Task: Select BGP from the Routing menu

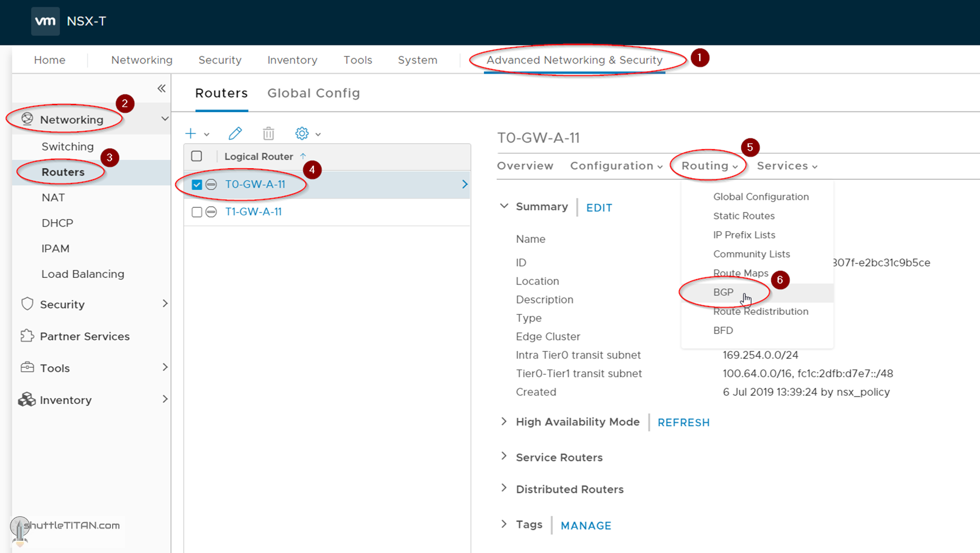Action: [x=723, y=292]
